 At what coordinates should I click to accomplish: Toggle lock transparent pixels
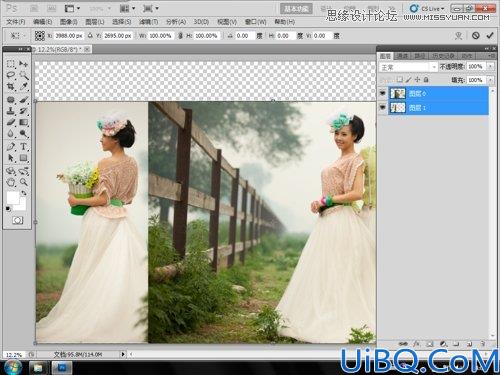point(400,80)
